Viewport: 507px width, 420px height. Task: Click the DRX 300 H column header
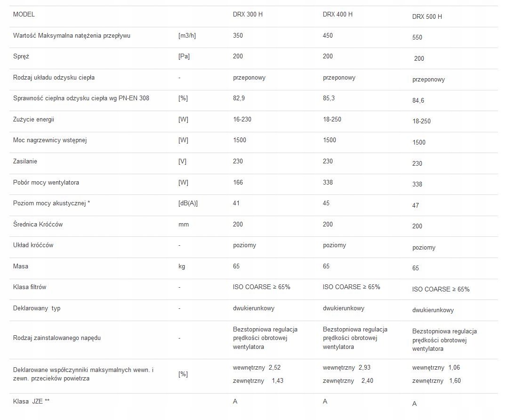[x=248, y=15]
